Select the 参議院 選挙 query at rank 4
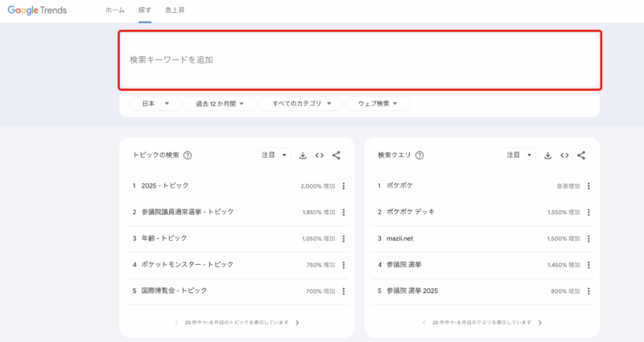The width and height of the screenshot is (644, 342). pos(482,265)
